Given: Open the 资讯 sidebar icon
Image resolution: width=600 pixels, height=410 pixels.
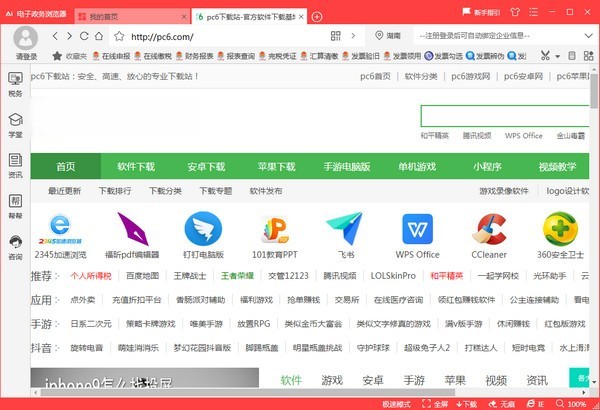Looking at the screenshot, I should (x=15, y=166).
